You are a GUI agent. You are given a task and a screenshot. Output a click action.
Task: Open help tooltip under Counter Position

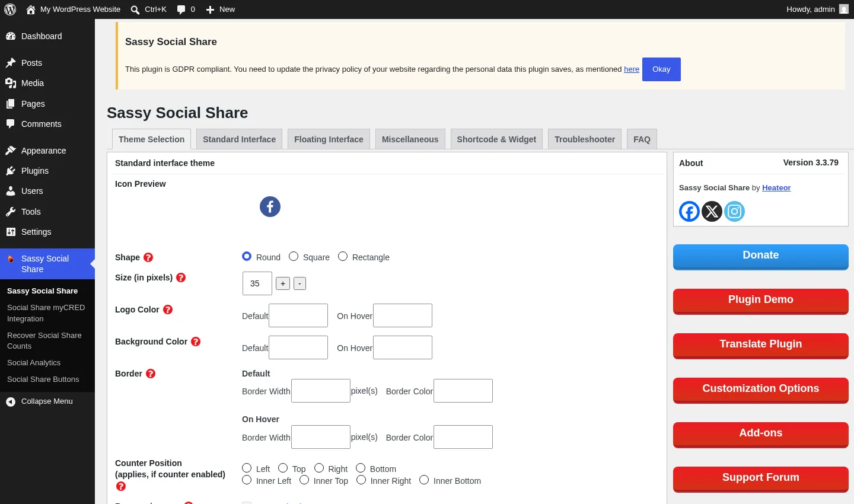[121, 486]
